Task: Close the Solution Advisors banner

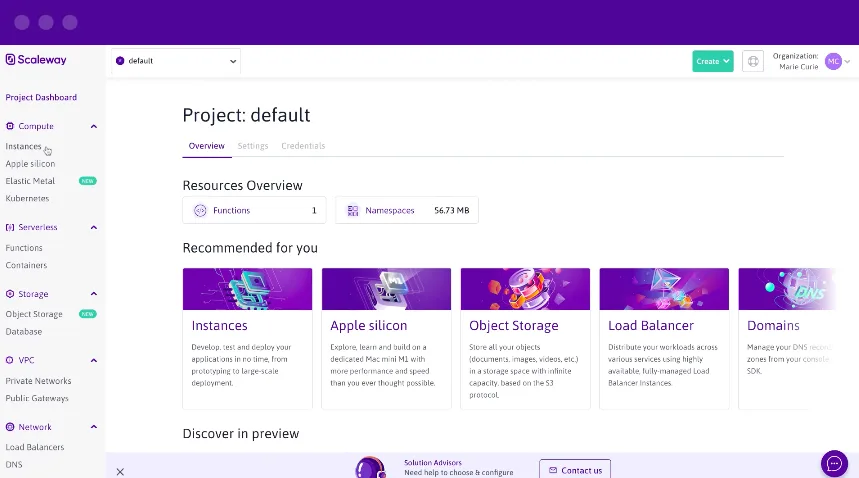Action: tap(121, 472)
